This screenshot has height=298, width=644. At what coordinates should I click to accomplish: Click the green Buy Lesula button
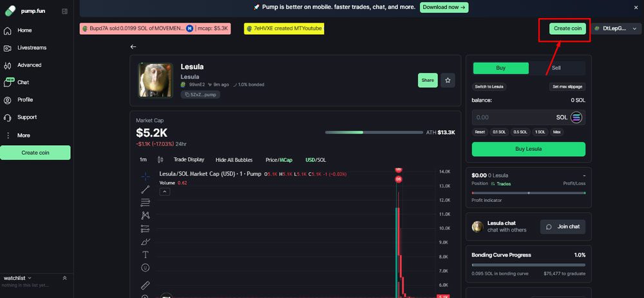[528, 149]
